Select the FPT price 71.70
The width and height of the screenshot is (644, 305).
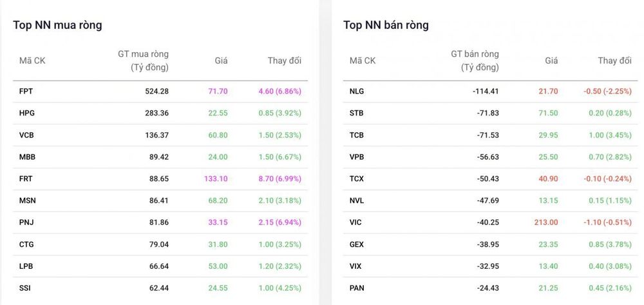[x=218, y=92]
